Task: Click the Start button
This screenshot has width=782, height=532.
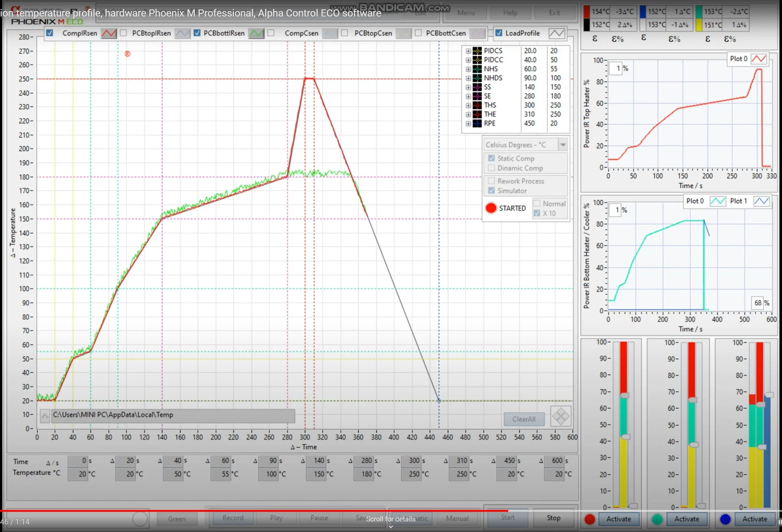Action: 507,518
